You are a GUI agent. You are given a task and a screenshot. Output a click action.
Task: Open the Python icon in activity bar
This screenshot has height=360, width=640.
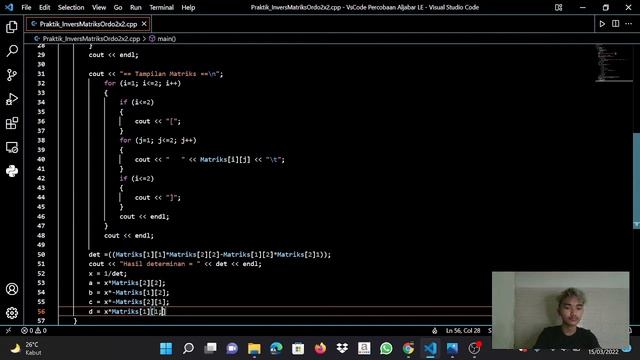(12, 171)
